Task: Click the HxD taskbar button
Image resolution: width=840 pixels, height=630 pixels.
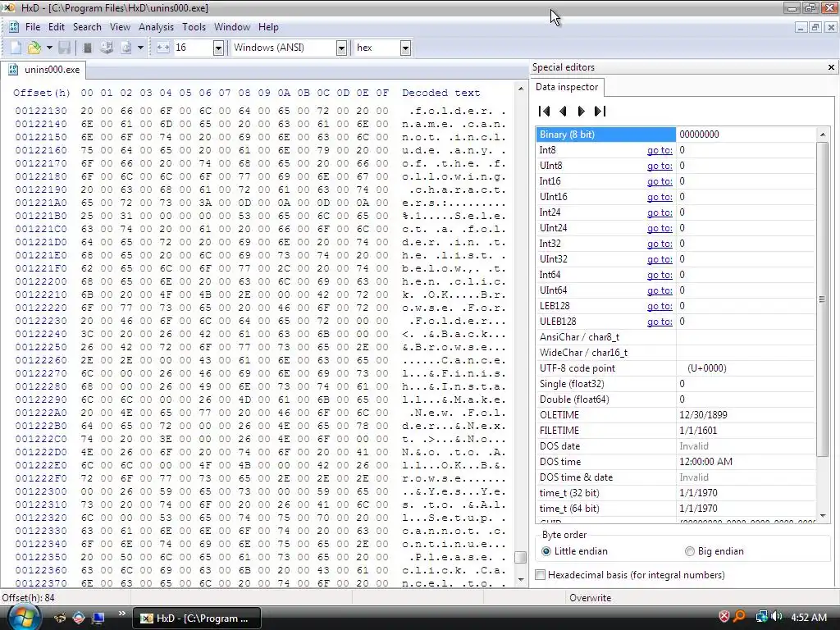Action: [x=197, y=619]
